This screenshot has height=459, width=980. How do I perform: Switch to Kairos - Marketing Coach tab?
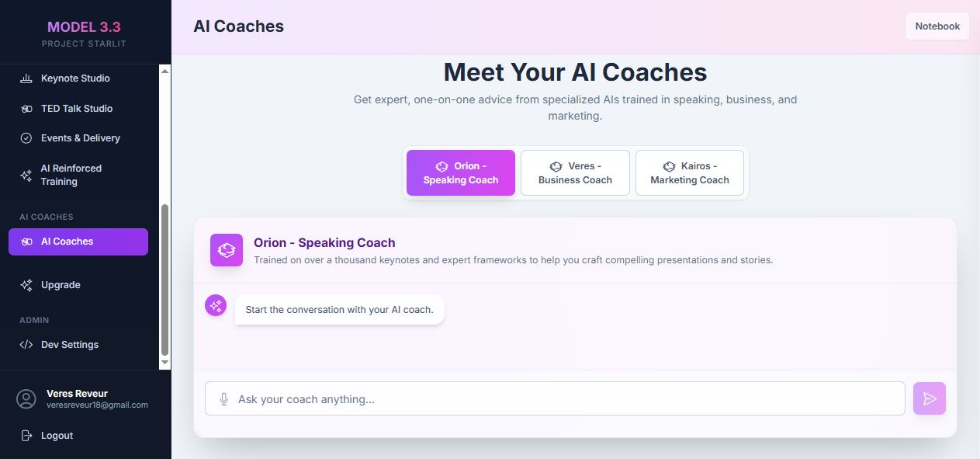pyautogui.click(x=689, y=172)
